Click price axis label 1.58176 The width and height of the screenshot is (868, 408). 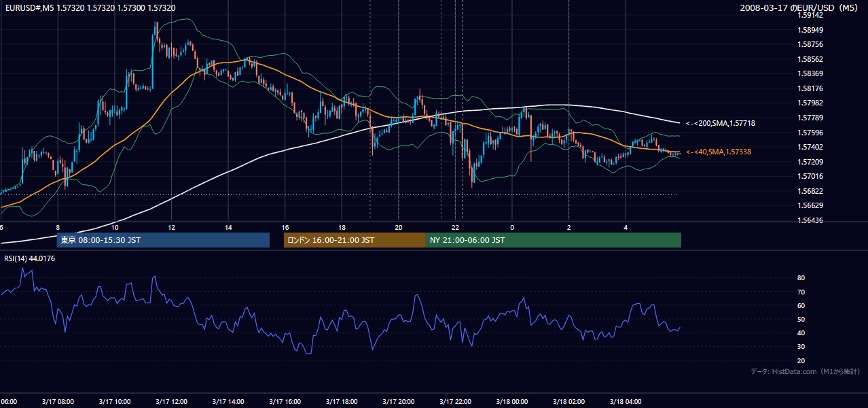point(811,88)
